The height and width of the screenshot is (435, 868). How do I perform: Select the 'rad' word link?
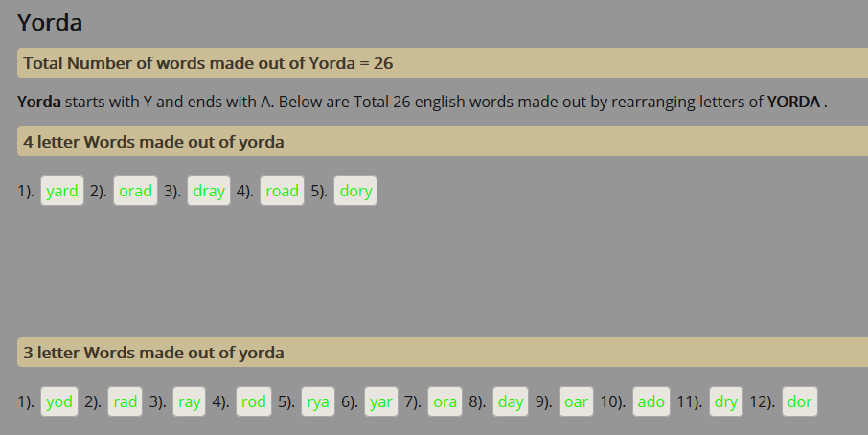126,401
